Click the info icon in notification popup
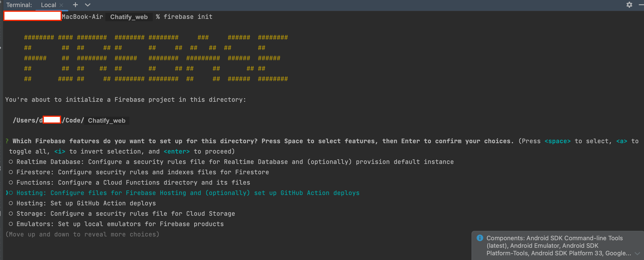The width and height of the screenshot is (644, 260). click(x=479, y=238)
